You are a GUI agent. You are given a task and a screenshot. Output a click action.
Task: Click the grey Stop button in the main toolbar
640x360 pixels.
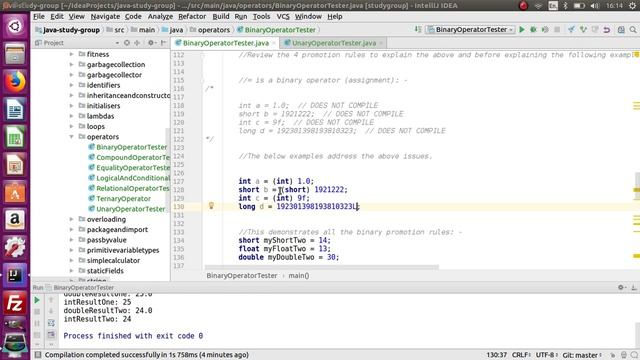click(557, 29)
